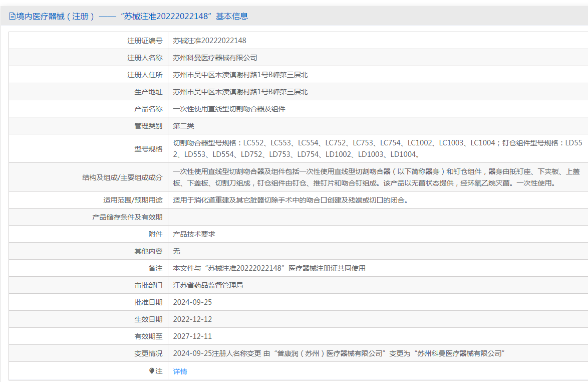Click attachment value 产品技术要求
The height and width of the screenshot is (382, 588).
[194, 234]
